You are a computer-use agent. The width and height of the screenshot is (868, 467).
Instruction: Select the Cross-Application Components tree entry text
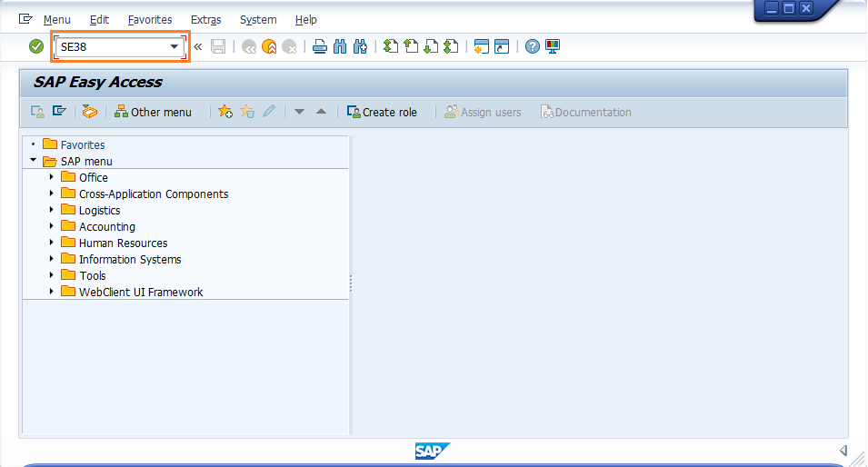tap(154, 194)
